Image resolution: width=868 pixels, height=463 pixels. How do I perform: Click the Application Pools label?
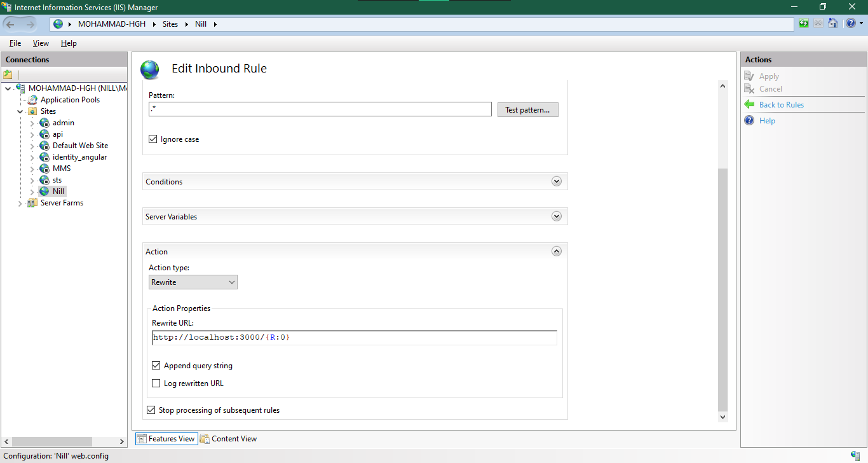pyautogui.click(x=70, y=100)
